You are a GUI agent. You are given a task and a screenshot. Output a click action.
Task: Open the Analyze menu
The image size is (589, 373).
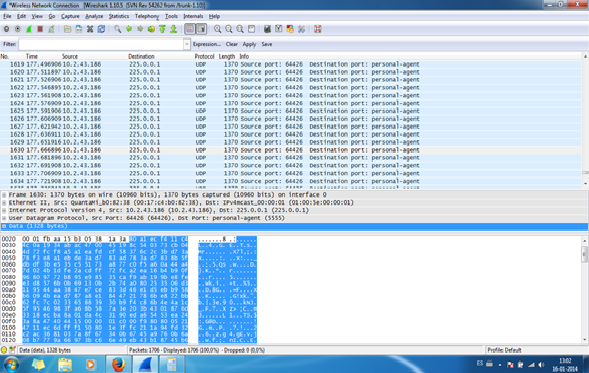tap(94, 16)
